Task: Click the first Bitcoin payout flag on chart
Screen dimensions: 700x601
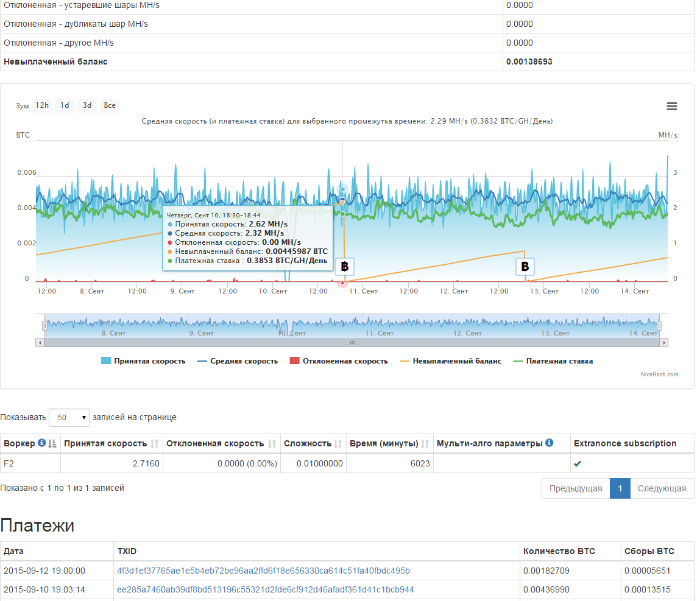Action: [x=344, y=266]
